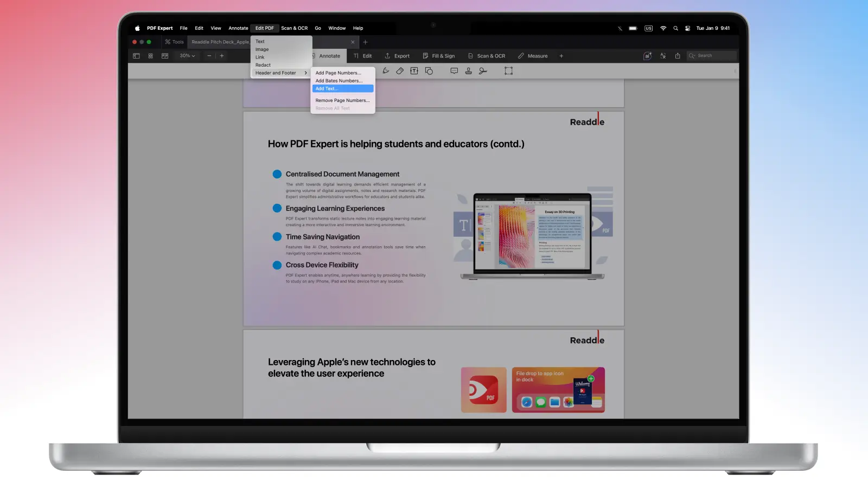
Task: Select the comment note tool icon
Action: tap(454, 71)
